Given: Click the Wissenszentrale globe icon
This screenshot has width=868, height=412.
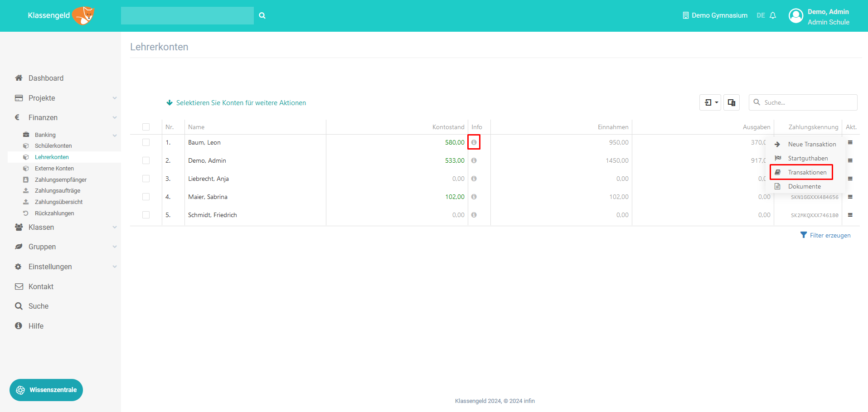Looking at the screenshot, I should (x=20, y=390).
